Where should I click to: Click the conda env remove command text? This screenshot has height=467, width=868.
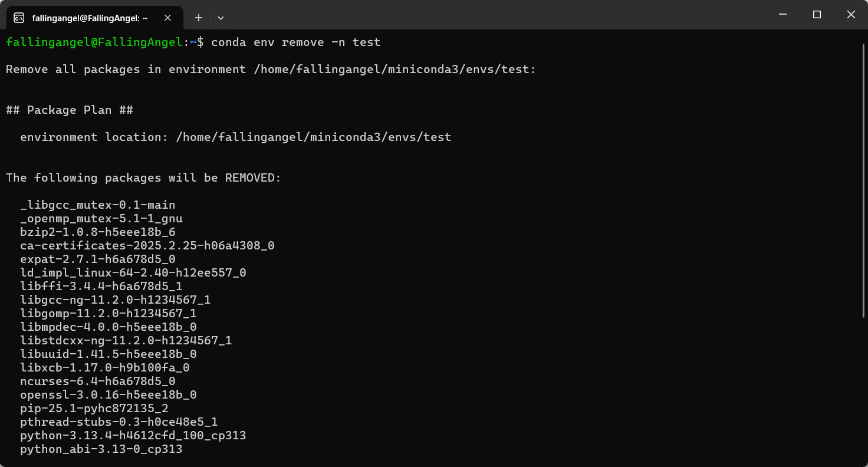pos(296,42)
